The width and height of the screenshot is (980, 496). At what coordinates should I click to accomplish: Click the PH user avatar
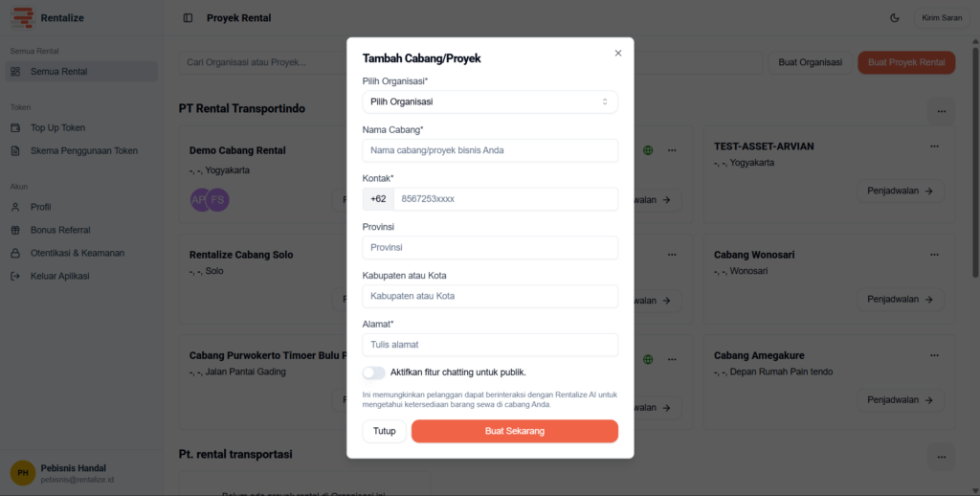[x=23, y=472]
